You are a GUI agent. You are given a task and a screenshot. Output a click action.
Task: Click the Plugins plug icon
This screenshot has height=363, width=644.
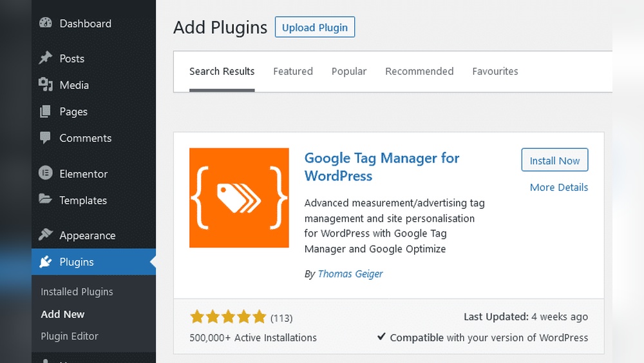46,262
